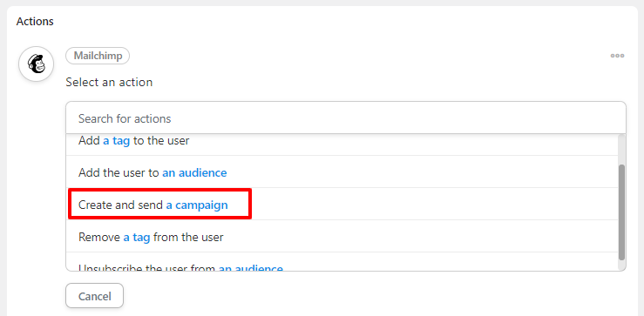This screenshot has height=316, width=644.
Task: Select Remove a tag from the user
Action: (342, 237)
